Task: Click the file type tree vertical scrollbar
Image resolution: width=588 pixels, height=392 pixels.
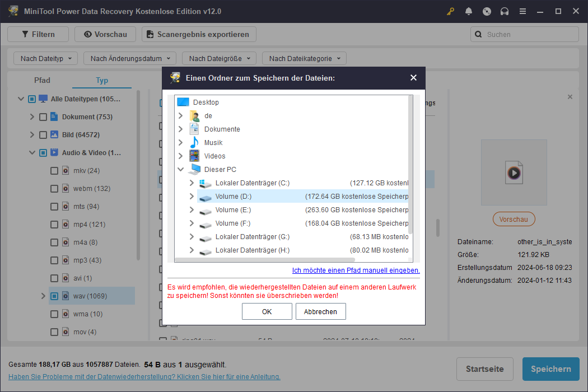Action: coord(138,175)
